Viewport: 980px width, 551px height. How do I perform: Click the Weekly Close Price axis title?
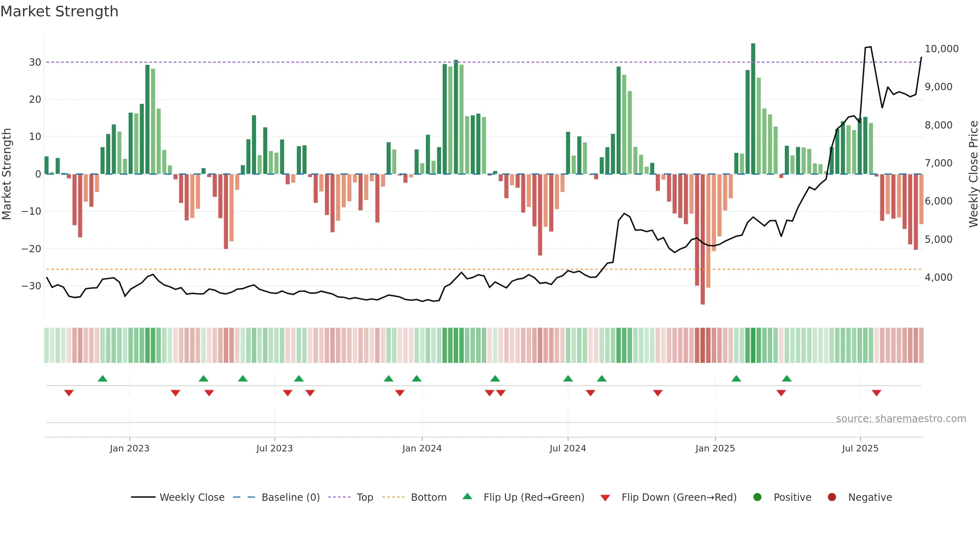click(973, 174)
